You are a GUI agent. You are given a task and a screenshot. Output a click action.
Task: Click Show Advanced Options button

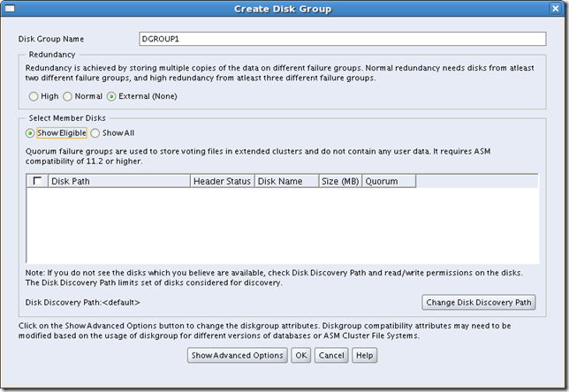click(x=238, y=356)
